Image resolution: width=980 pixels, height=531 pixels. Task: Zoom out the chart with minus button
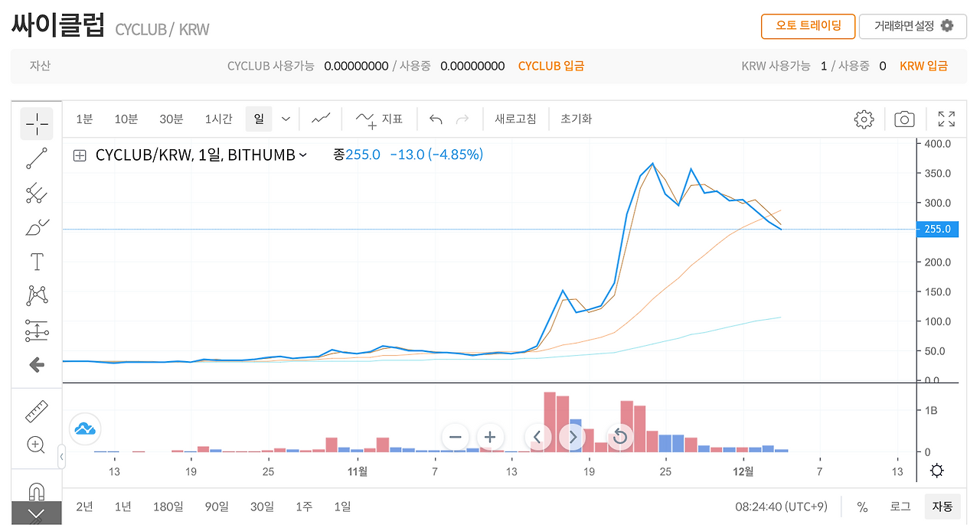[456, 438]
